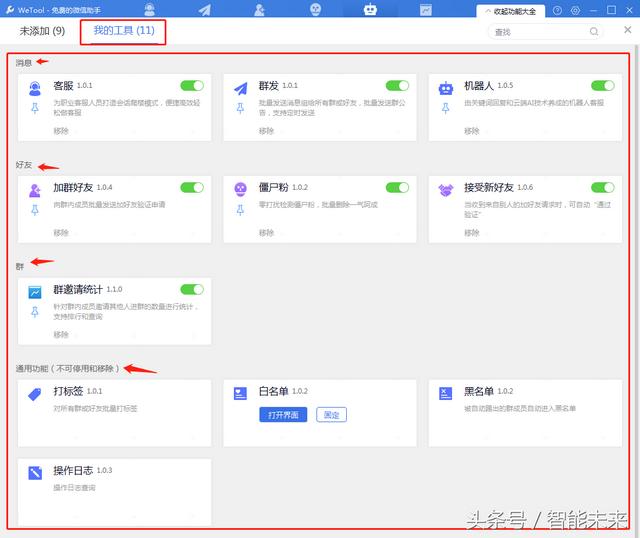Disable the 加群好友 switch

(x=192, y=187)
